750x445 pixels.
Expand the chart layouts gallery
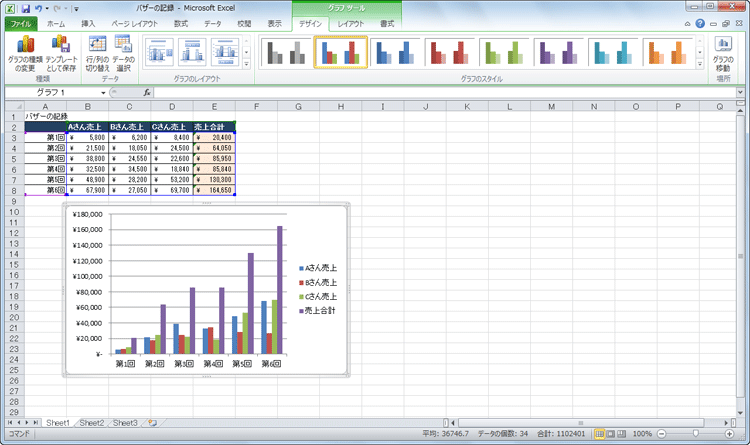tap(247, 65)
